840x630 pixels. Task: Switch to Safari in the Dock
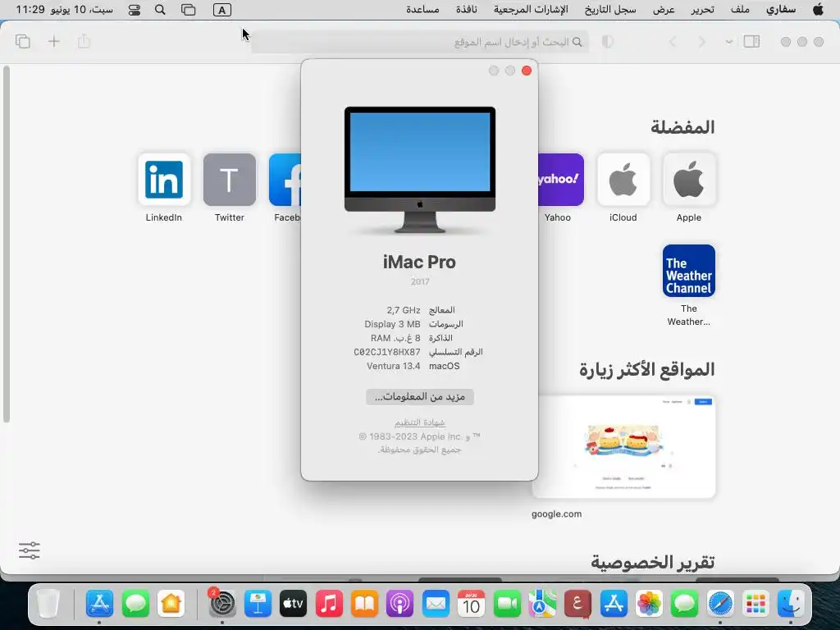click(x=720, y=604)
